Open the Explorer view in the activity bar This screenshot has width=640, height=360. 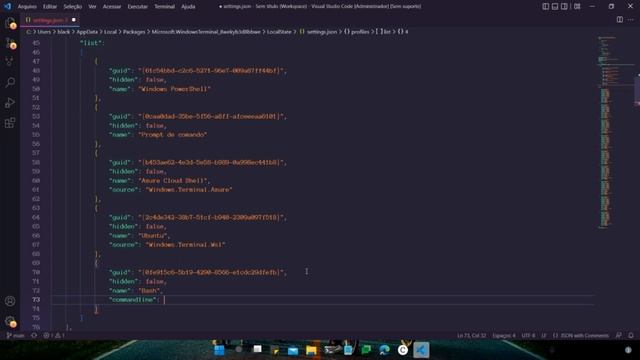coord(10,23)
